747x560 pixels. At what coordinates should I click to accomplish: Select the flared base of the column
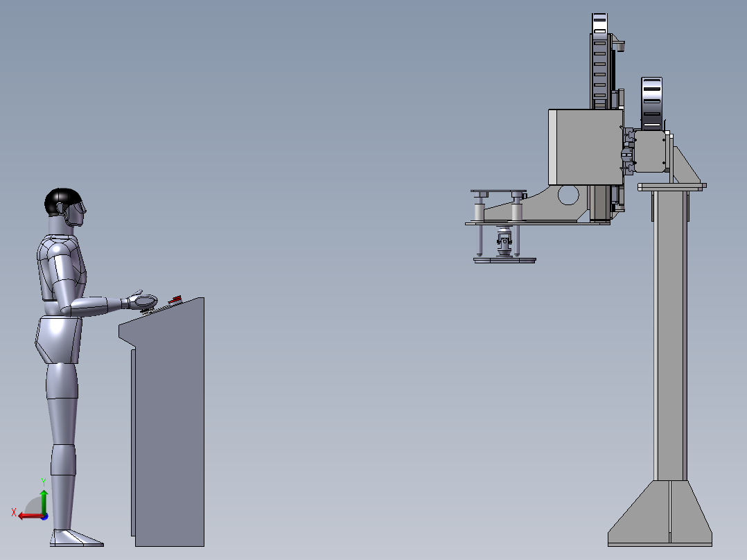point(660,516)
